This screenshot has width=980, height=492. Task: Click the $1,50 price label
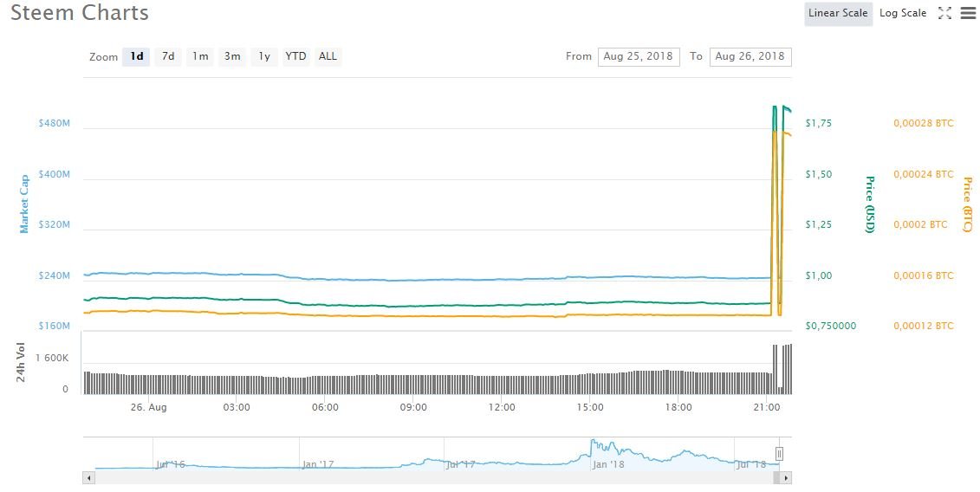[x=818, y=174]
